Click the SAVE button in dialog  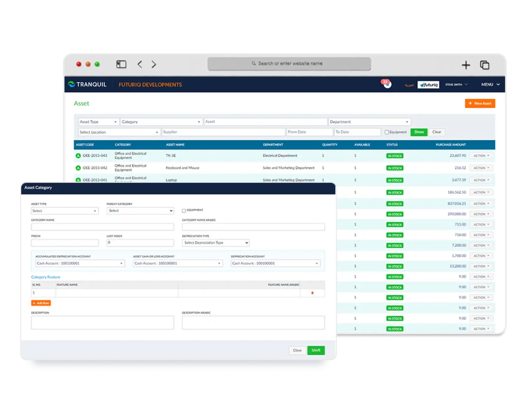pyautogui.click(x=316, y=350)
